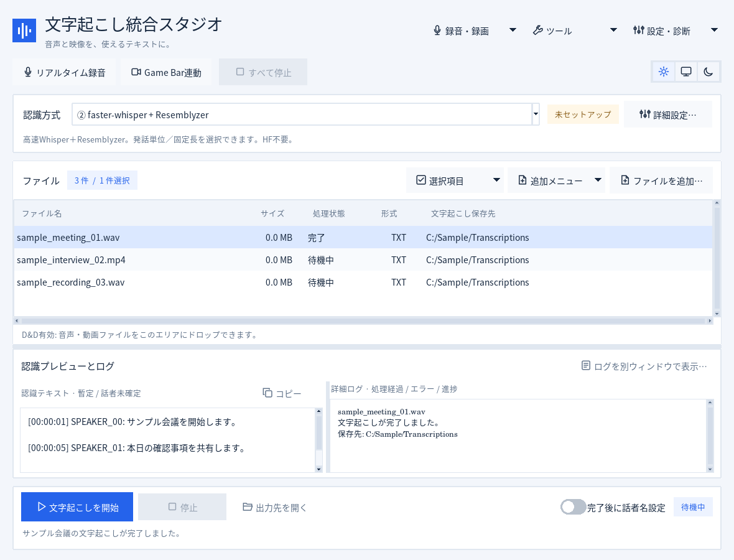Expand 追加メニュー dropdown arrow
Screen dimensions: 734x560
(x=598, y=180)
